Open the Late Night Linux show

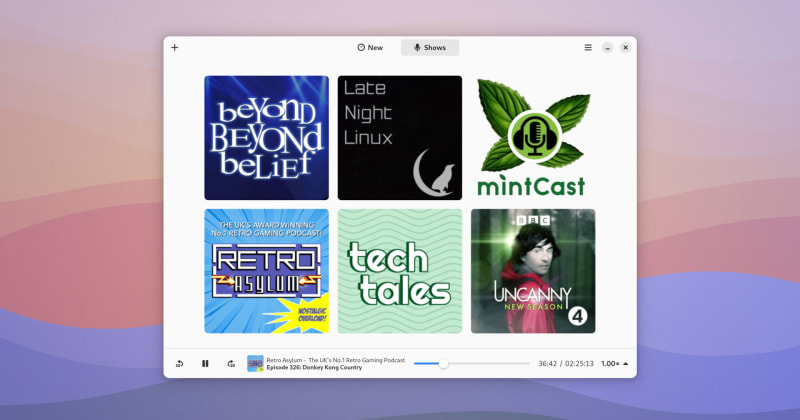400,138
